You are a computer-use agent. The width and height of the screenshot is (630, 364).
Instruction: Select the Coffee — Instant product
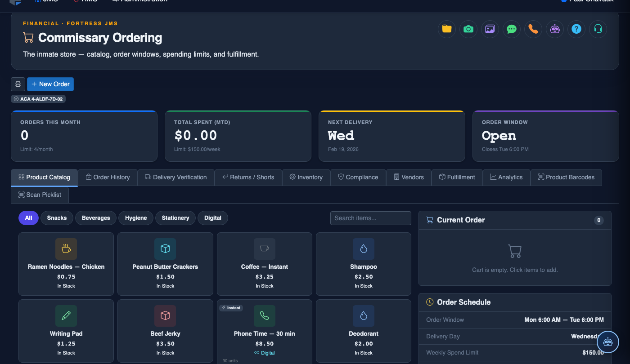pos(265,264)
